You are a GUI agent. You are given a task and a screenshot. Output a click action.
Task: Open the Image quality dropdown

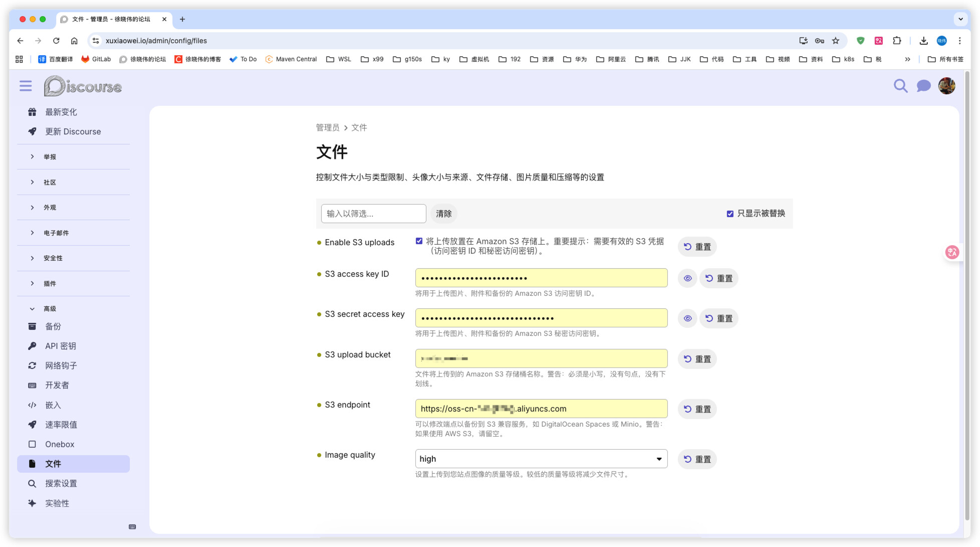click(x=541, y=459)
